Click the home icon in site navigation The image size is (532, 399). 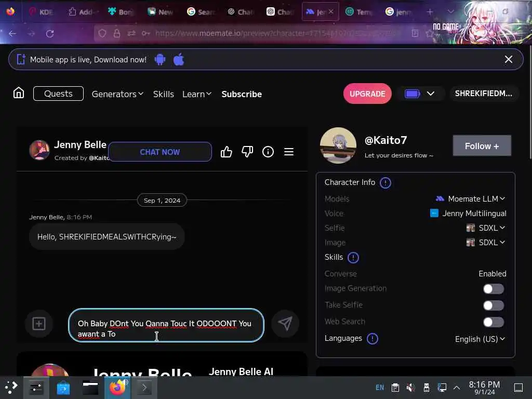point(19,93)
